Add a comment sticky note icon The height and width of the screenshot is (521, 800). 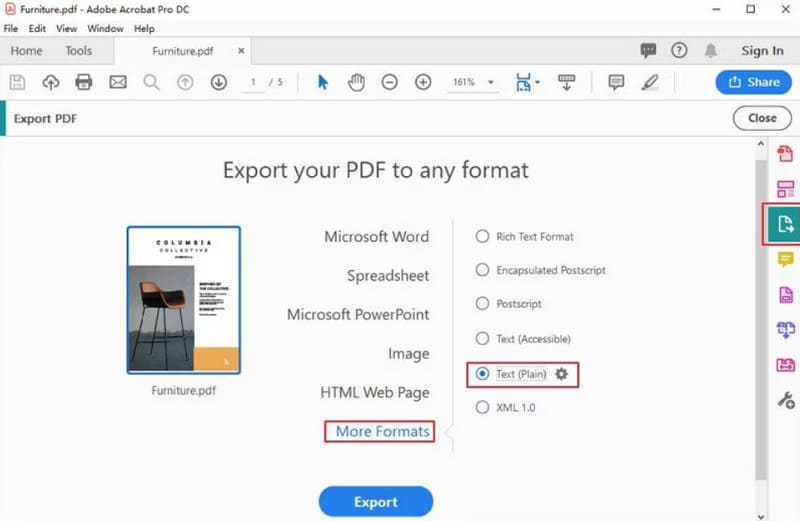tap(616, 82)
